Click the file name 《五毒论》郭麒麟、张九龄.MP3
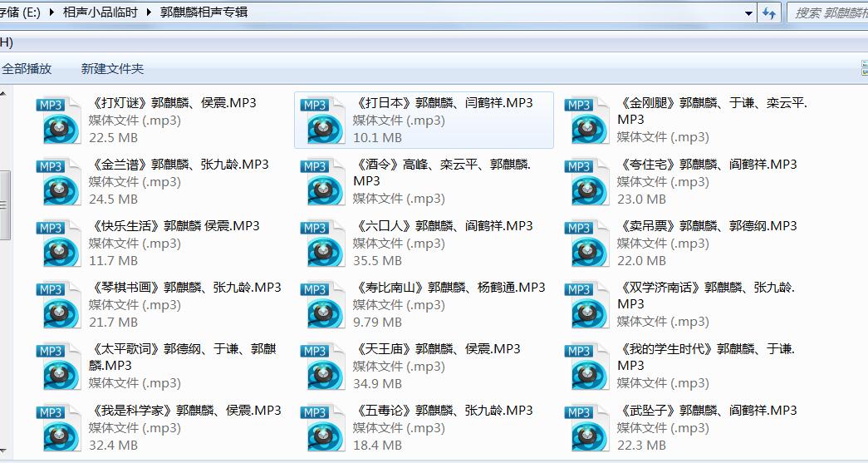868x463 pixels. [x=443, y=410]
